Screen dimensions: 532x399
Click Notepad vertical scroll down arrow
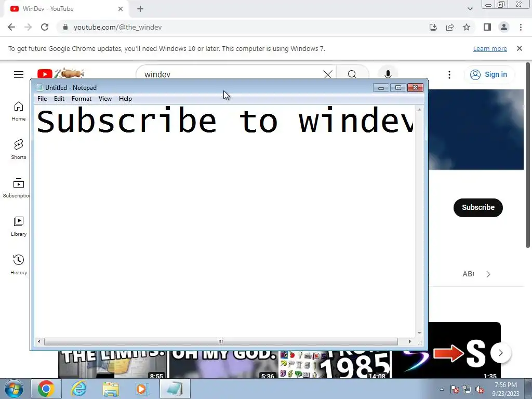[419, 333]
